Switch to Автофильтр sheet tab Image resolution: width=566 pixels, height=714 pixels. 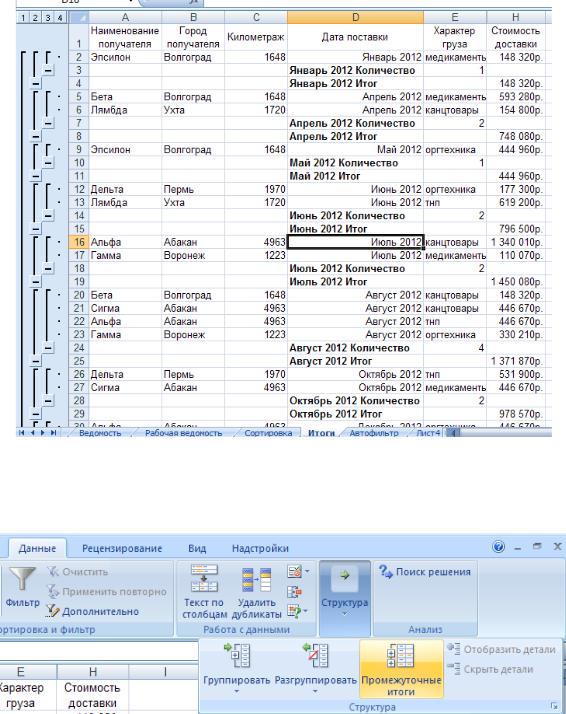374,433
